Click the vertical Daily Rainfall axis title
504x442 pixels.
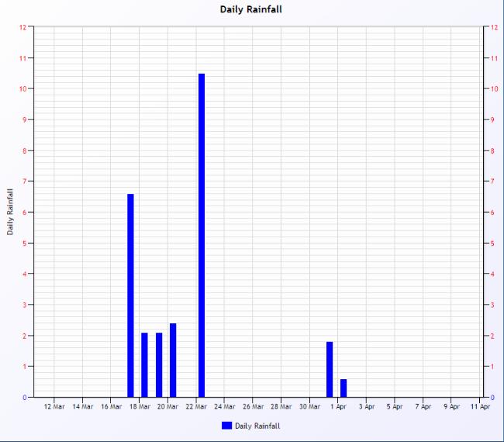pos(10,212)
